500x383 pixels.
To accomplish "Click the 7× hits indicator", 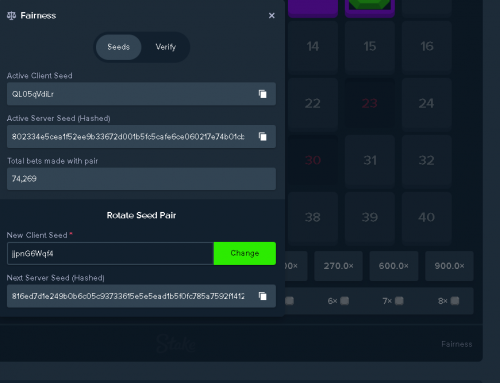I will point(393,301).
